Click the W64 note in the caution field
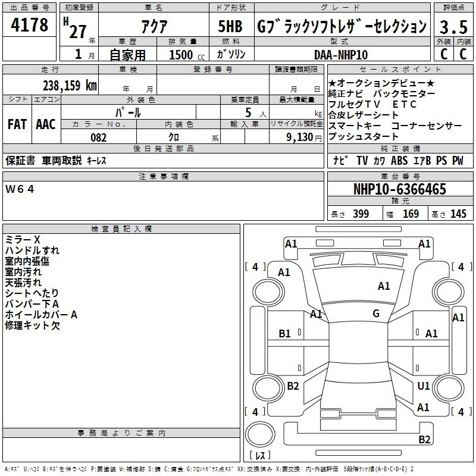This screenshot has width=476, height=476. pyautogui.click(x=21, y=189)
